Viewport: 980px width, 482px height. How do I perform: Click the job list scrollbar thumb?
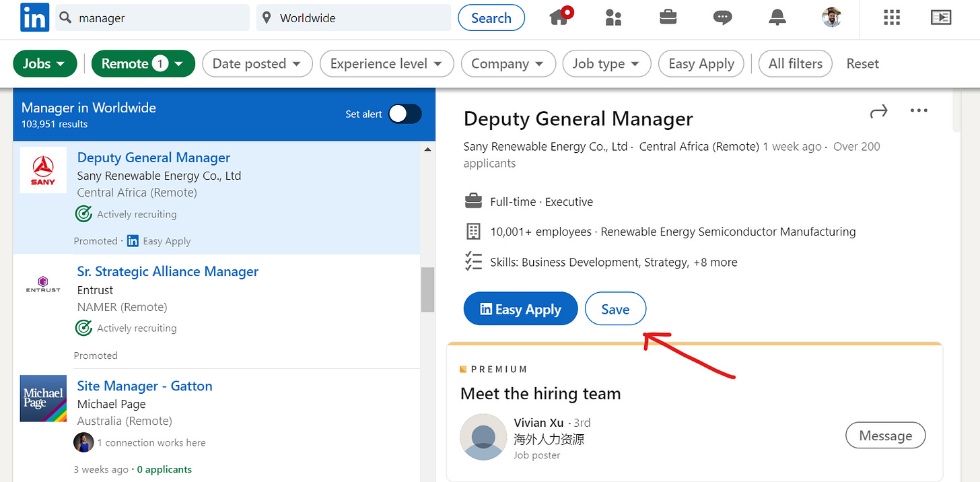pyautogui.click(x=427, y=289)
